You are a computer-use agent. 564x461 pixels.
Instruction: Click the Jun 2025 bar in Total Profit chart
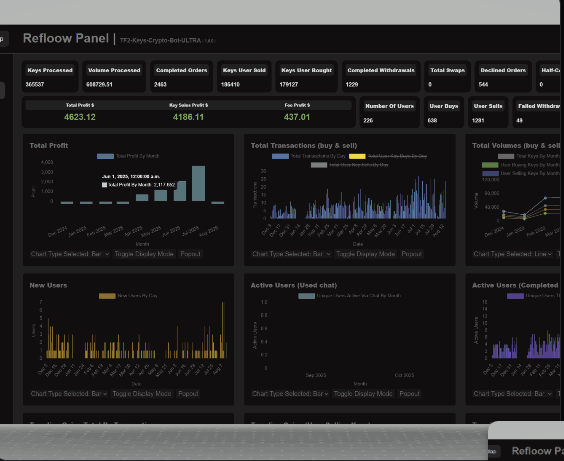click(180, 191)
